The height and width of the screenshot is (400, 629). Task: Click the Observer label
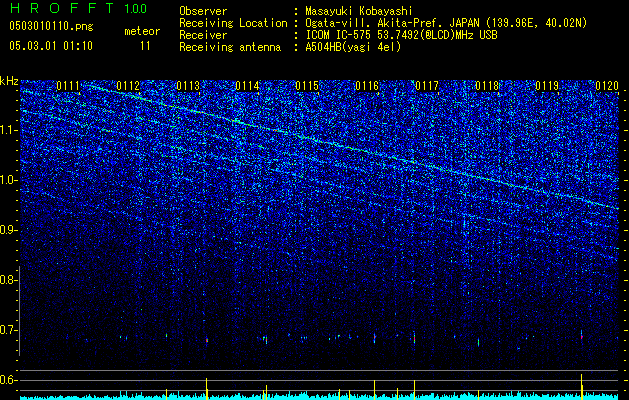(203, 11)
